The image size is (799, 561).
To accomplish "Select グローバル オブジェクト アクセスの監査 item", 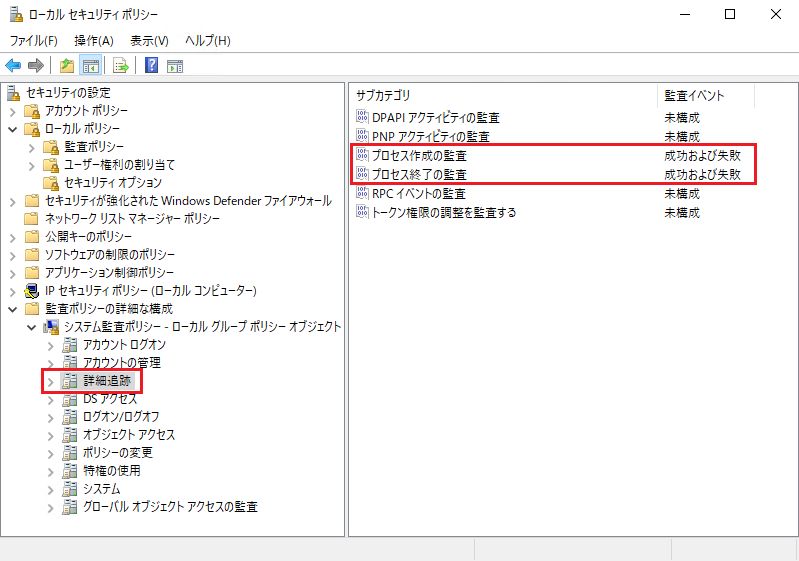I will [x=170, y=506].
